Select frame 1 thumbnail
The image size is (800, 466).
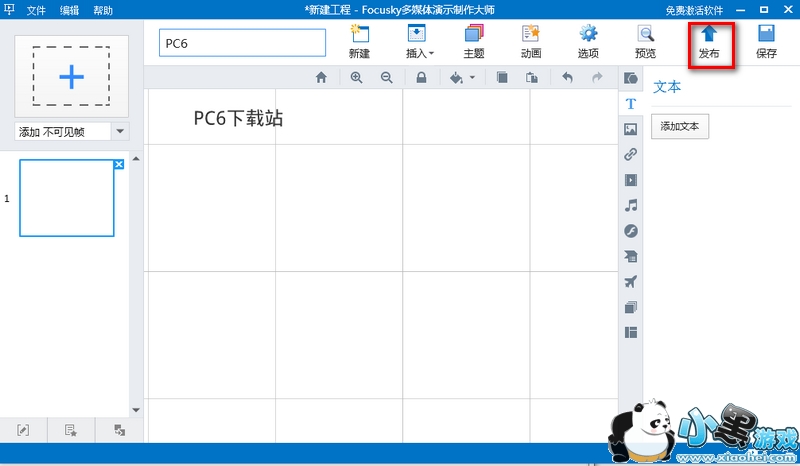point(66,198)
